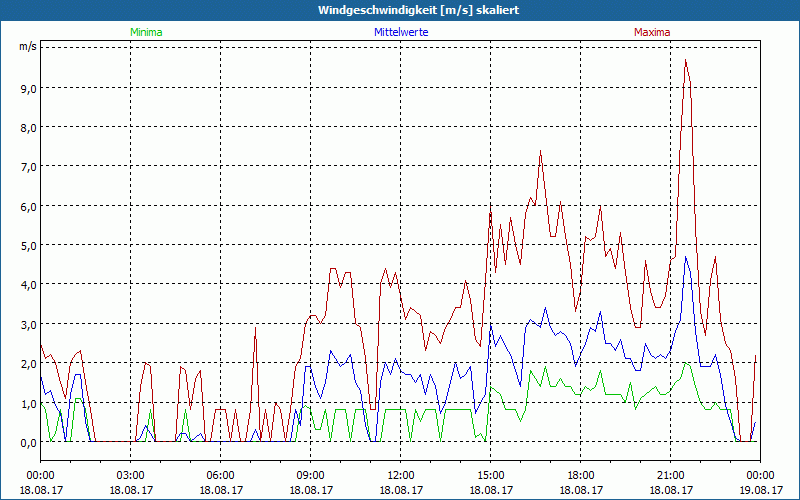Click the 1,0 y-axis value
The width and height of the screenshot is (800, 500).
tap(28, 404)
